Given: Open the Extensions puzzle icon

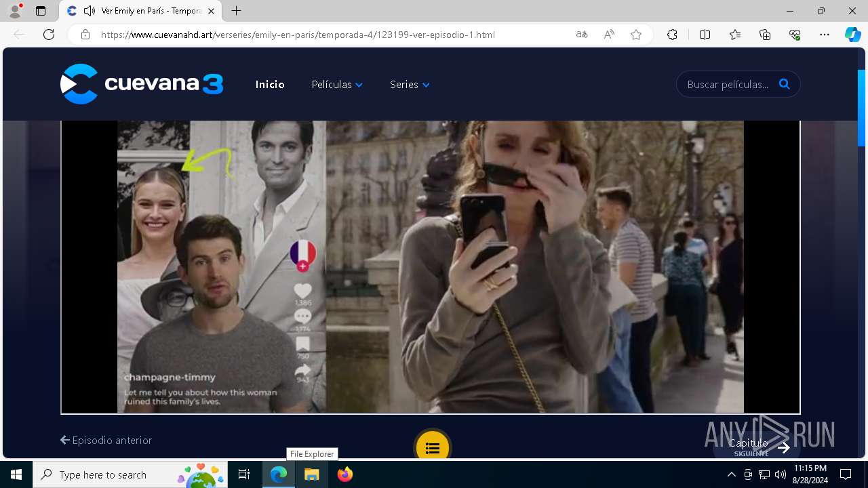Looking at the screenshot, I should pos(672,35).
